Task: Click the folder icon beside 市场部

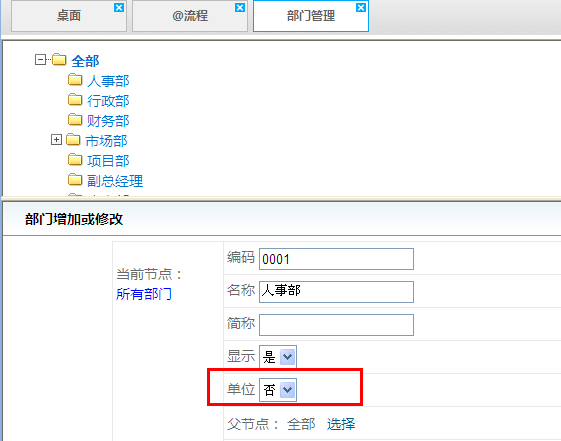Action: 73,139
